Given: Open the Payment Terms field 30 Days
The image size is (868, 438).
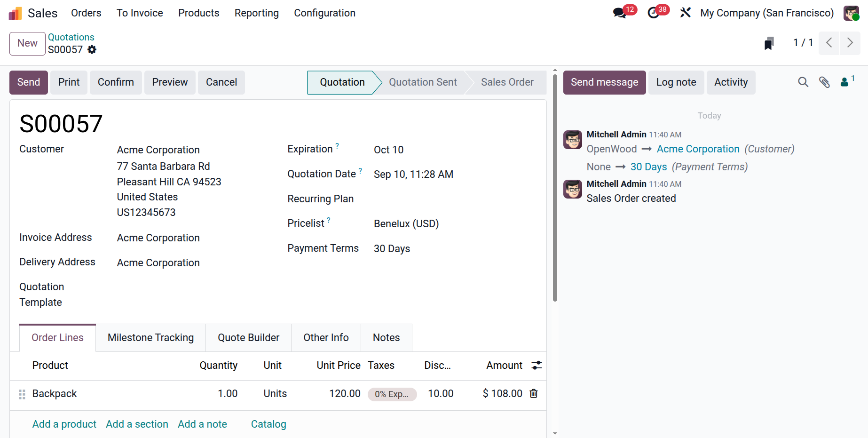Looking at the screenshot, I should (392, 249).
